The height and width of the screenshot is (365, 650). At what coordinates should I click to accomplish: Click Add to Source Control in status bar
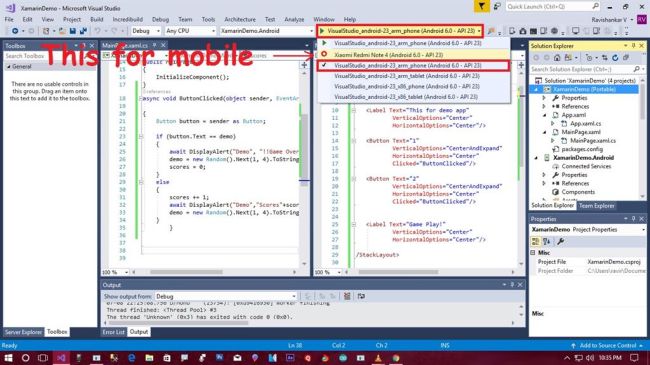[607, 345]
